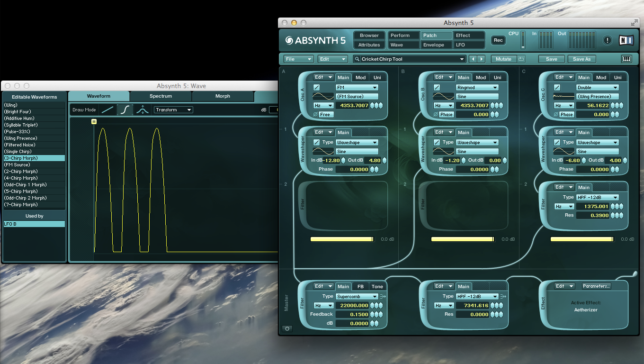Click the Osc A waveform preview
This screenshot has width=644, height=364.
pos(322,96)
